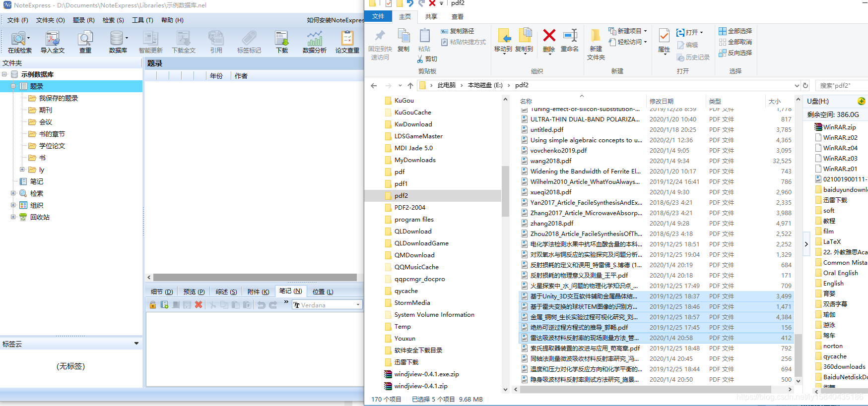Screen dimensions: 868x406
Task: Click 固定到快速访问 pin icon
Action: coord(380,45)
